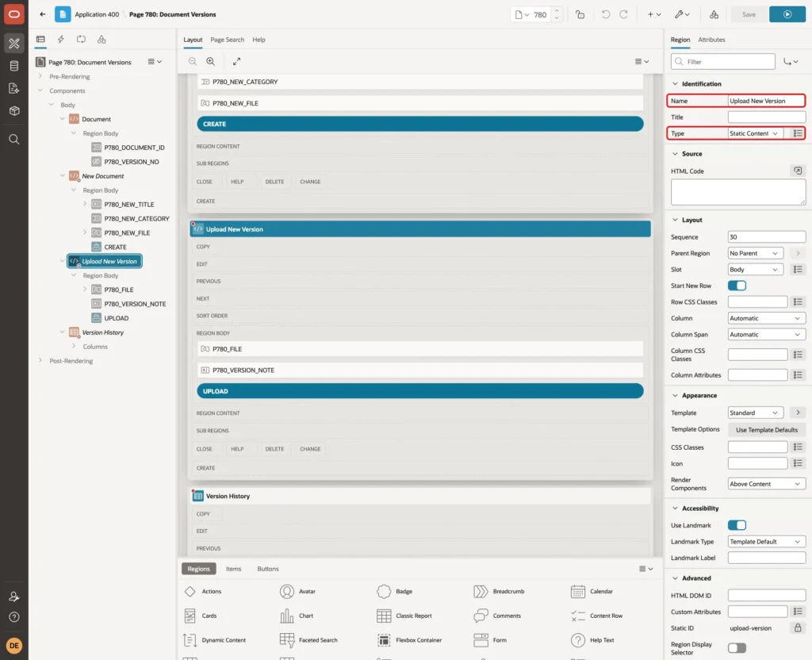Show the Buttons gallery tab

pos(268,569)
